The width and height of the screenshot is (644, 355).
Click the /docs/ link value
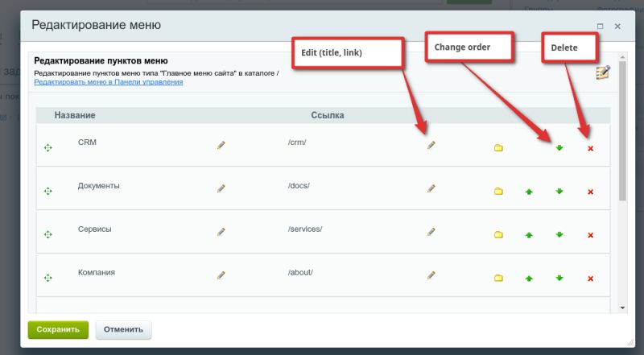tap(299, 186)
